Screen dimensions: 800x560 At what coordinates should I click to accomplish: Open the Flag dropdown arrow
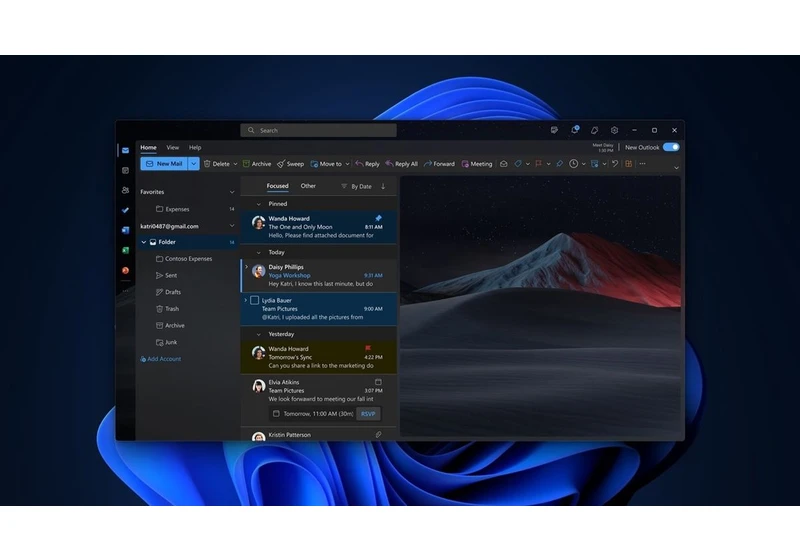(x=548, y=164)
